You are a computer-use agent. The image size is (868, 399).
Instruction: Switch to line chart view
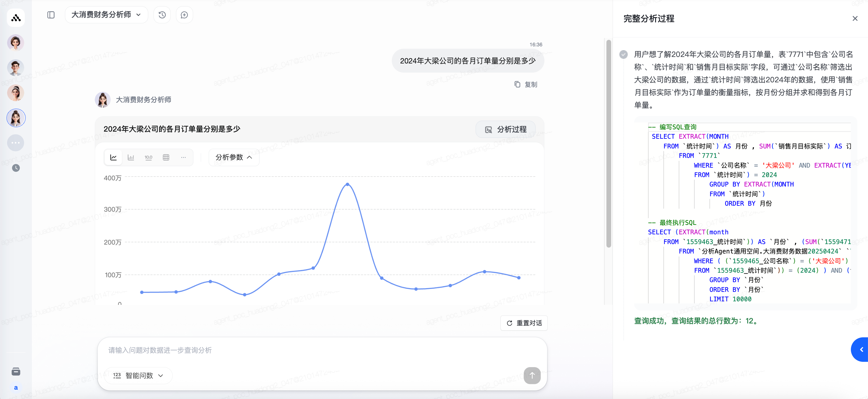(x=114, y=157)
